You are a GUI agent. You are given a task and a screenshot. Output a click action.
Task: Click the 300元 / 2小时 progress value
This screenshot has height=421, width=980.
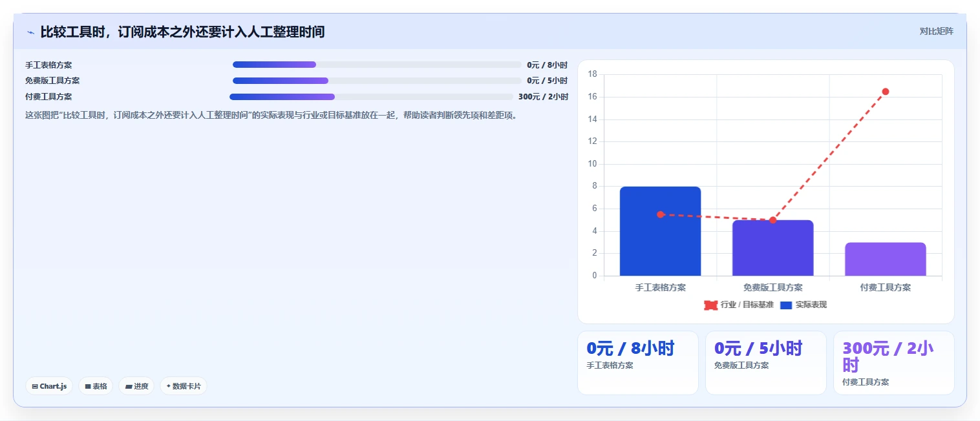pyautogui.click(x=543, y=97)
